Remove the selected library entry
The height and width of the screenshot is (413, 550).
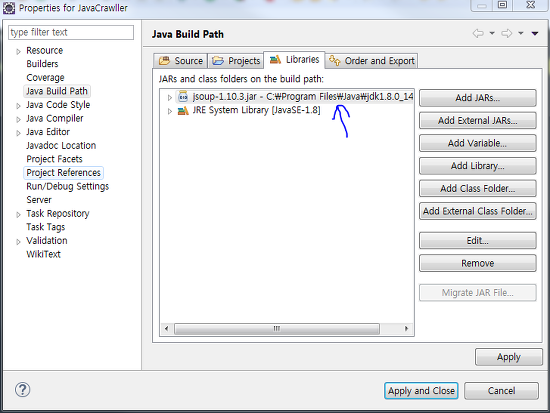click(x=477, y=263)
